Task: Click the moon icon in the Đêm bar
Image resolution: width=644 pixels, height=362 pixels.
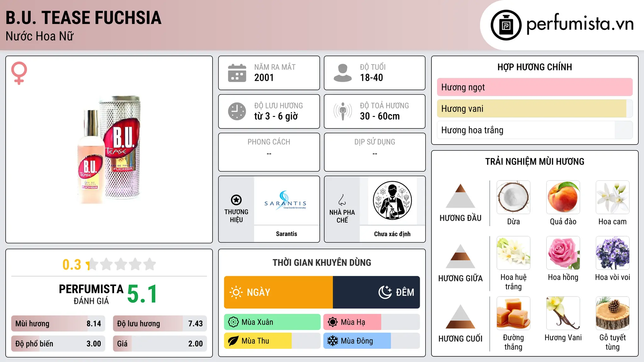Action: 385,292
